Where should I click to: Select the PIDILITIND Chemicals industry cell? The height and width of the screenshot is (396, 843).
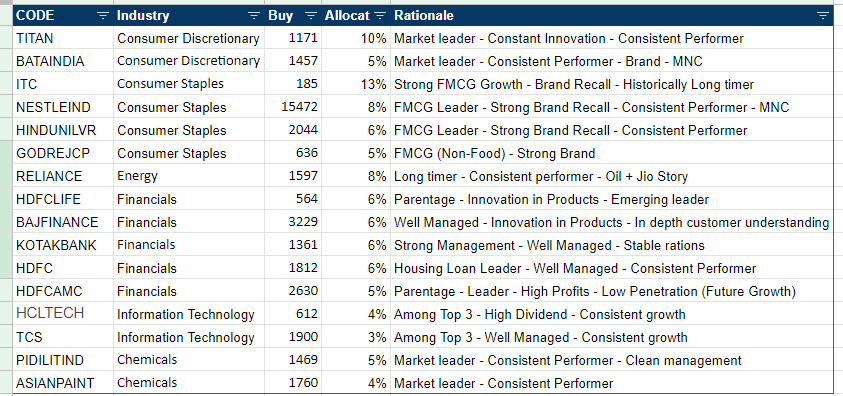point(189,360)
